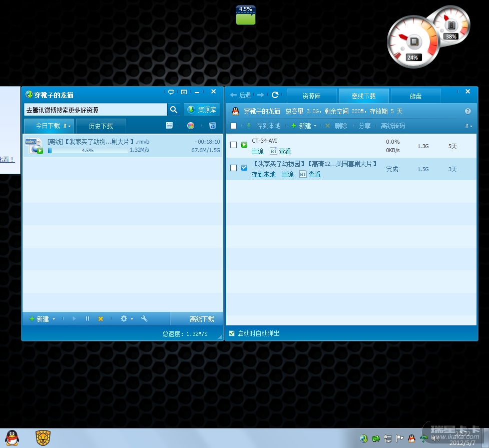Screen dimensions: 489x448
Task: Click the 38% memory gauge widget
Action: (x=451, y=25)
